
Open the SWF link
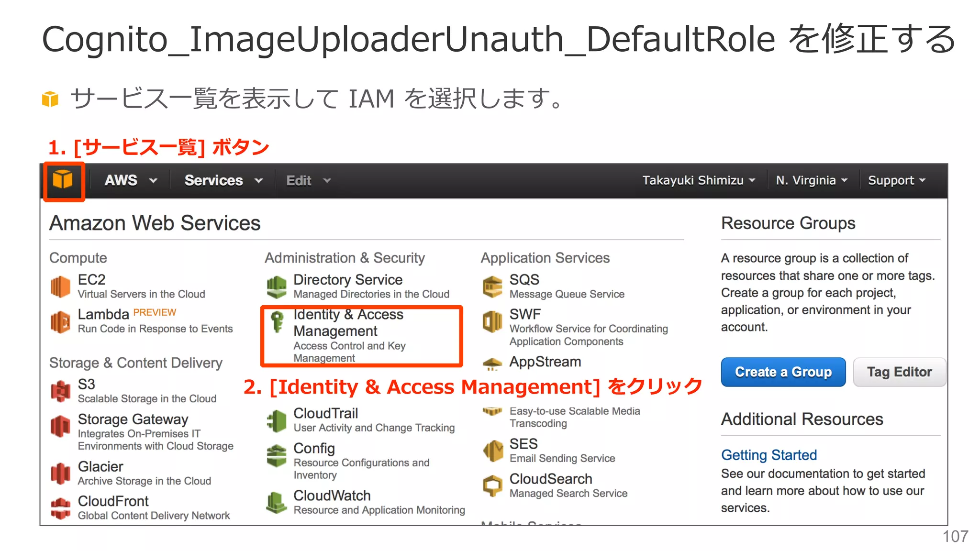coord(525,314)
